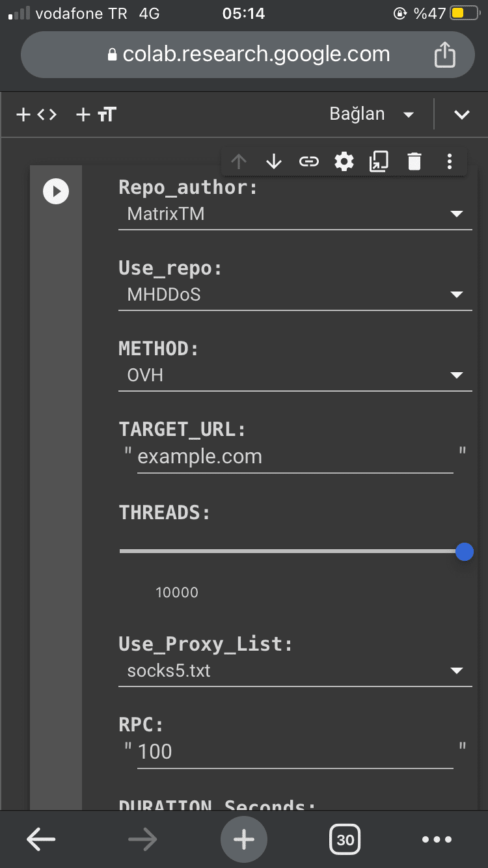
Task: Move cell up with arrow icon
Action: click(239, 161)
